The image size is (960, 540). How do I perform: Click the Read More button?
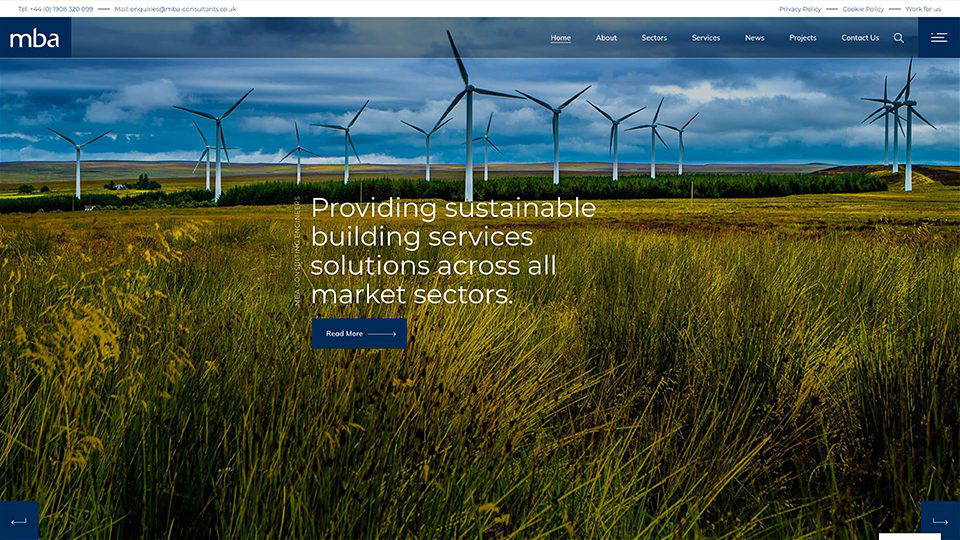359,334
